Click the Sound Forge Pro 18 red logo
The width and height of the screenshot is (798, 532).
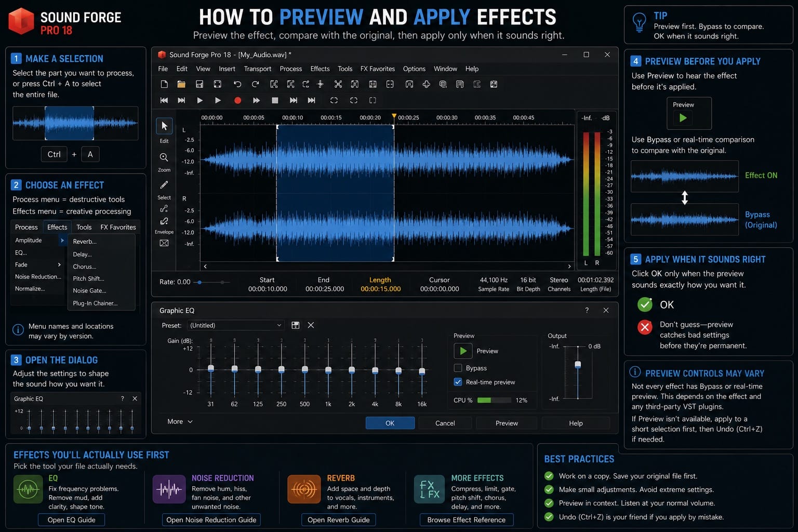pos(21,21)
